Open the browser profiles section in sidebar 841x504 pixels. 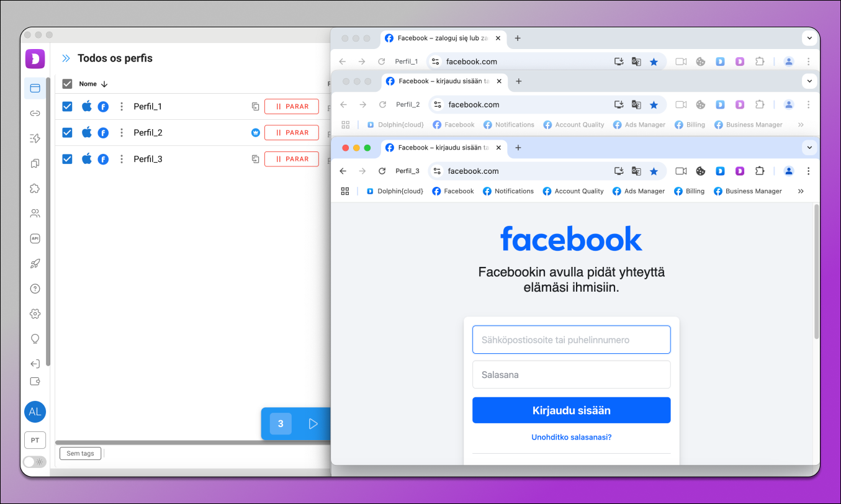coord(35,88)
